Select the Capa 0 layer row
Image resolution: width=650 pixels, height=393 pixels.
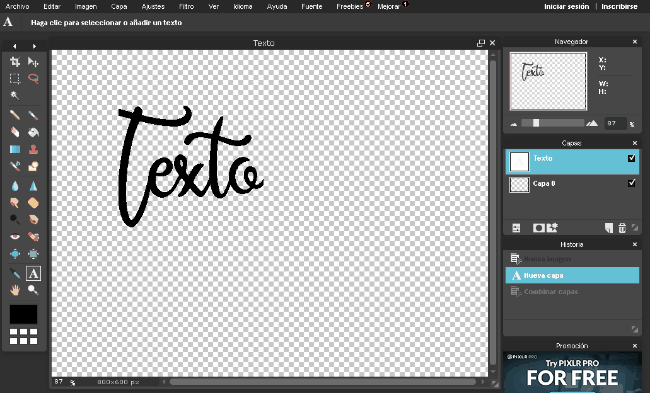point(572,184)
